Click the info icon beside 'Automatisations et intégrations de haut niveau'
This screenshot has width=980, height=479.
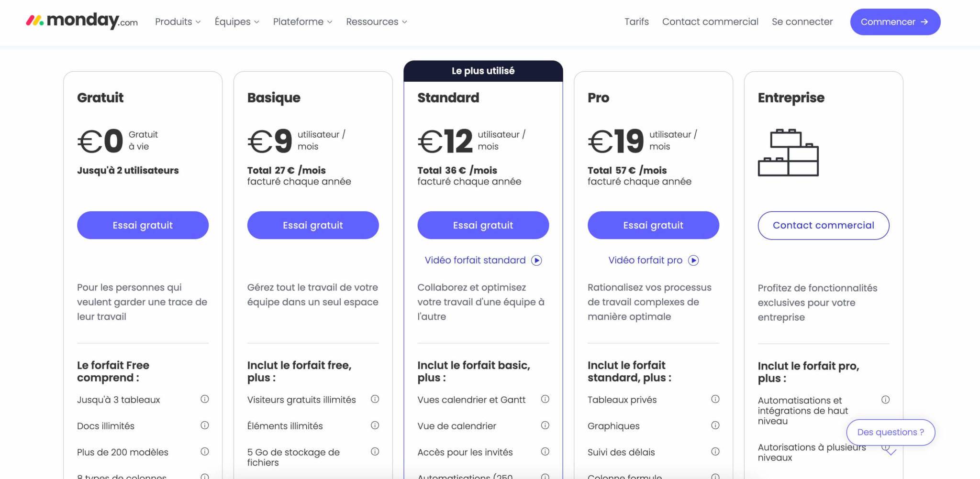[886, 399]
